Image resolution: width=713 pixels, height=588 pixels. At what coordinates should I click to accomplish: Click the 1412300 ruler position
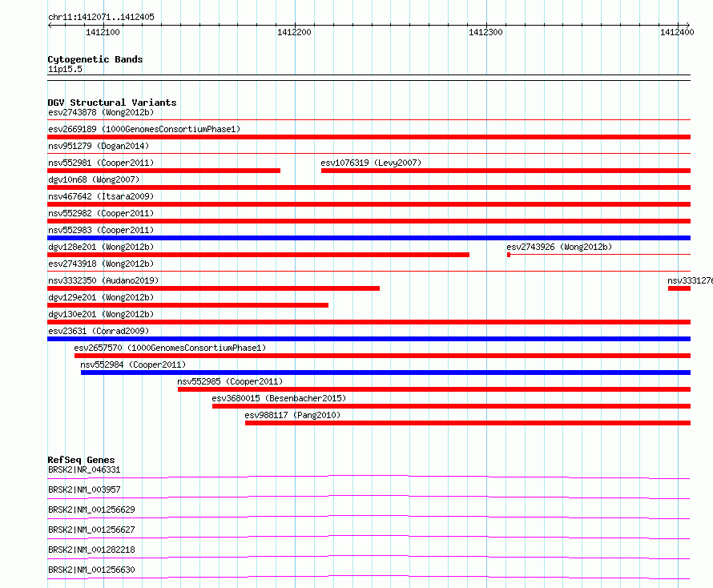(485, 32)
